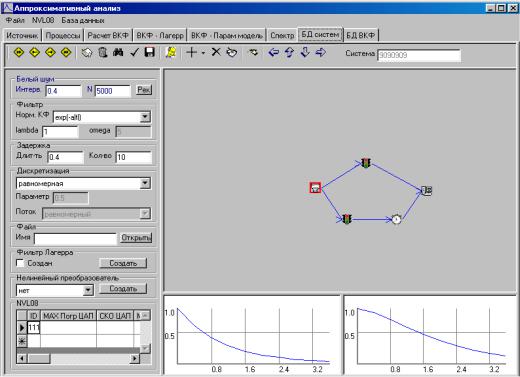Screen dimensions: 520x377
Task: Select the rightmost output node in diagram
Action: [x=427, y=190]
